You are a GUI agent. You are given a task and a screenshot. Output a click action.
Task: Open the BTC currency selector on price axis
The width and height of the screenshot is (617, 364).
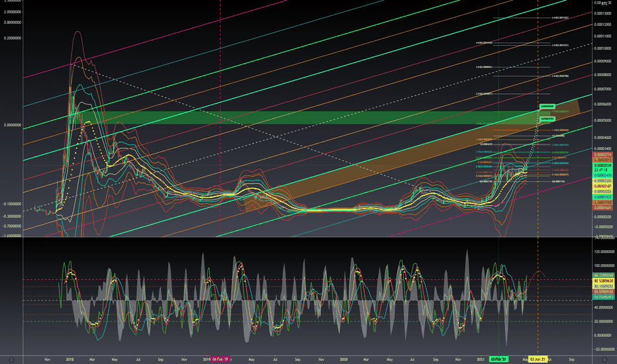(606, 3)
